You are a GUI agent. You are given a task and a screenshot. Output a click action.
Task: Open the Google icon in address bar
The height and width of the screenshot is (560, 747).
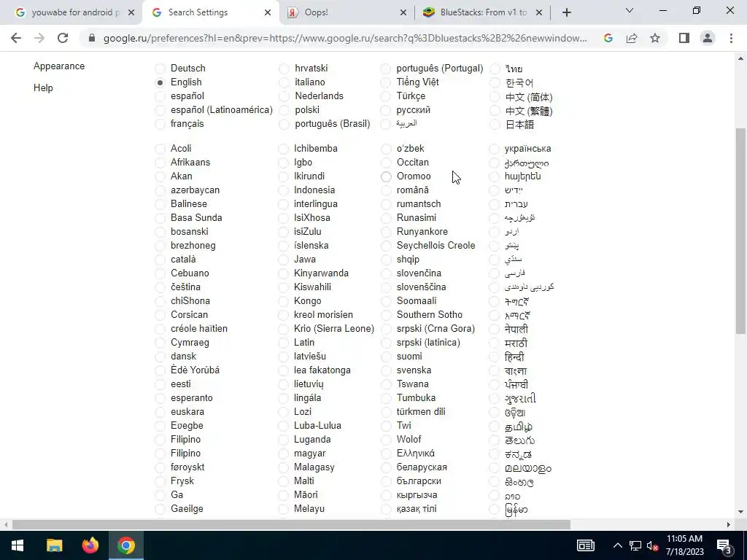click(x=608, y=38)
